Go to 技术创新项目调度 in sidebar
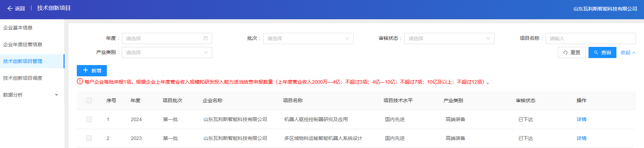 pyautogui.click(x=23, y=78)
